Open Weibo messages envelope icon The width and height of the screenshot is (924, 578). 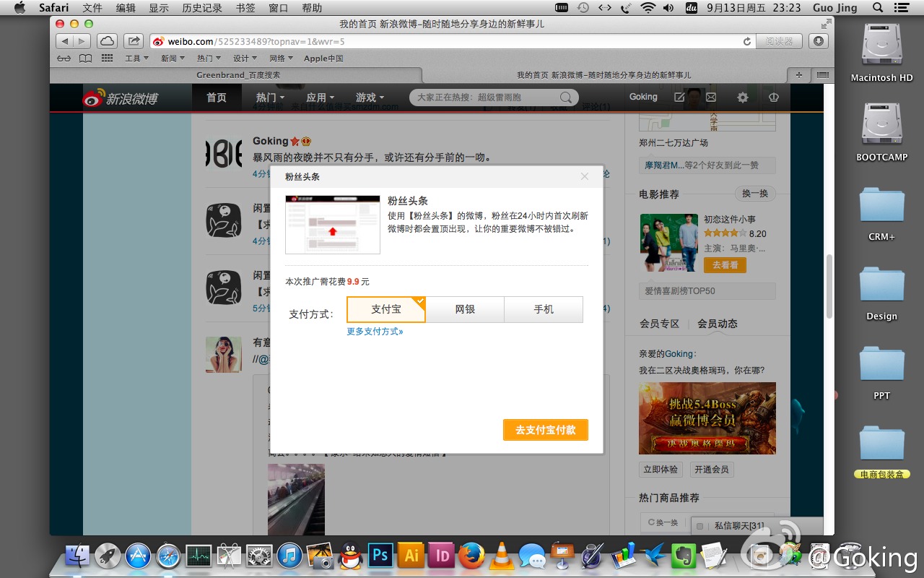click(x=711, y=97)
